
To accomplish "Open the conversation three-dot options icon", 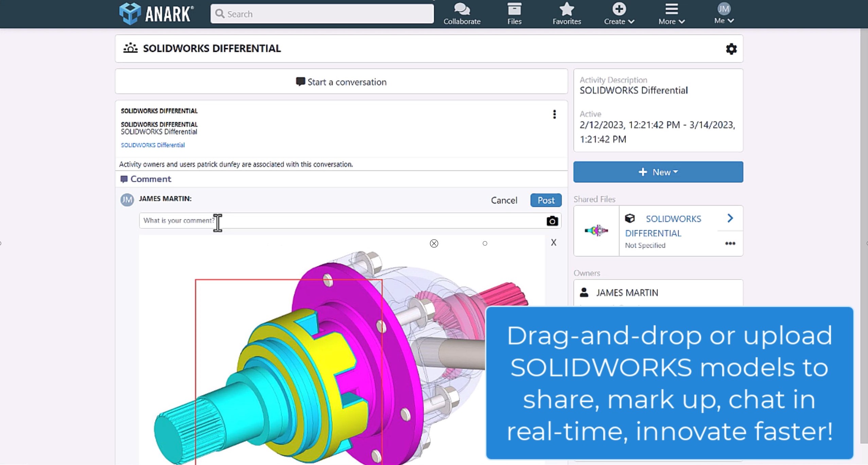I will coord(554,114).
